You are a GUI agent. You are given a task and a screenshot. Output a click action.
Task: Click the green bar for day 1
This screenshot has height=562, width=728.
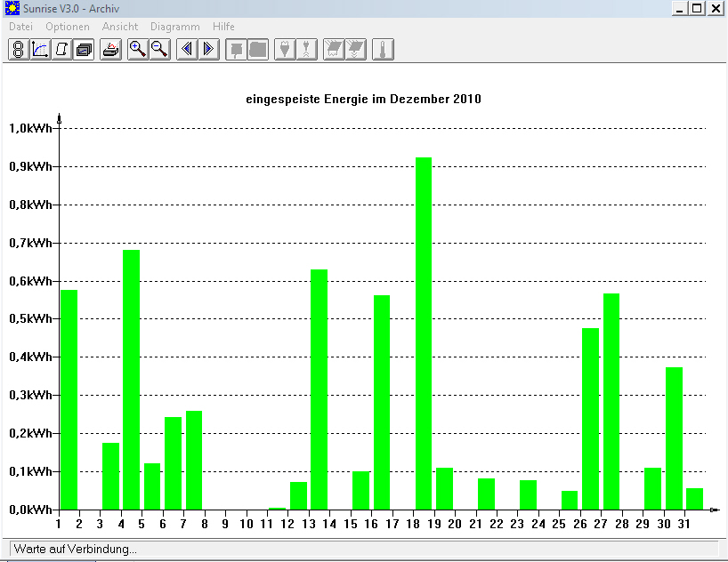tap(69, 399)
